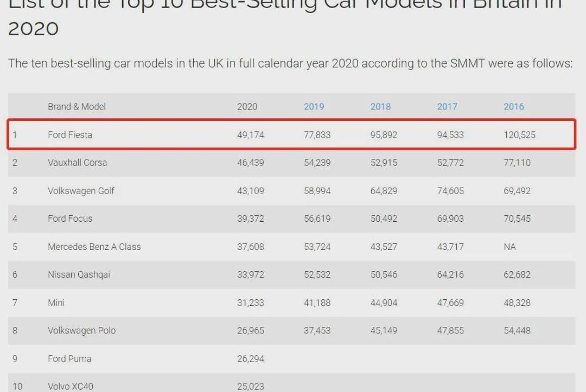Click Ford Fiesta 2020 sales figure 49,174
Image resolution: width=586 pixels, height=392 pixels.
pos(250,134)
